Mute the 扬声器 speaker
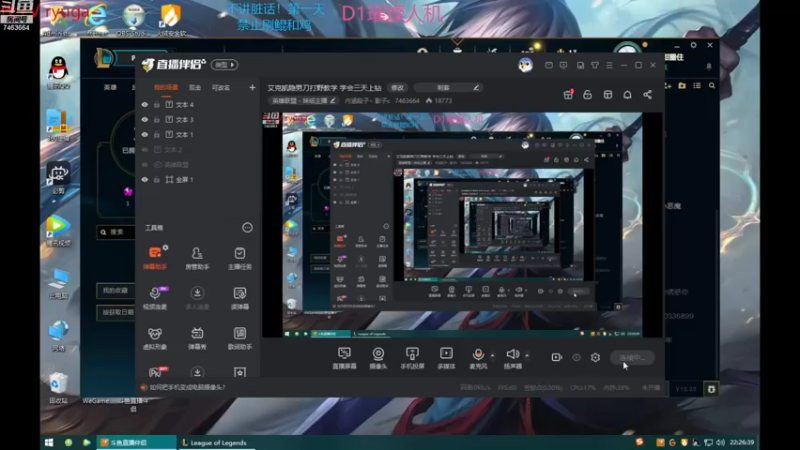The height and width of the screenshot is (450, 800). coord(513,358)
